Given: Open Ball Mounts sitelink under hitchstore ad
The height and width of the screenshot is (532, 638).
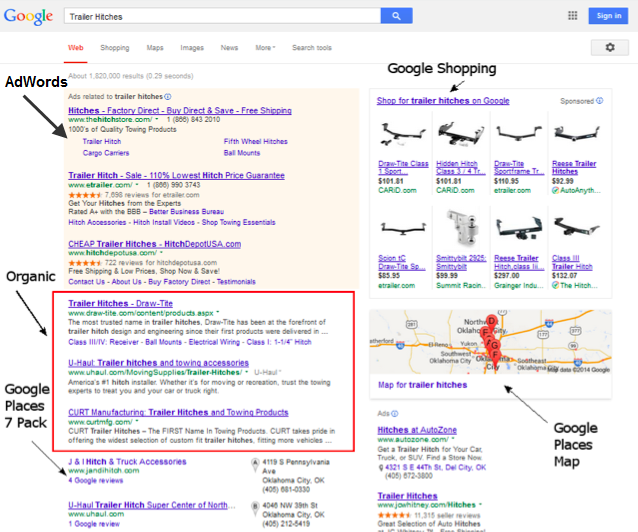Looking at the screenshot, I should click(x=242, y=153).
